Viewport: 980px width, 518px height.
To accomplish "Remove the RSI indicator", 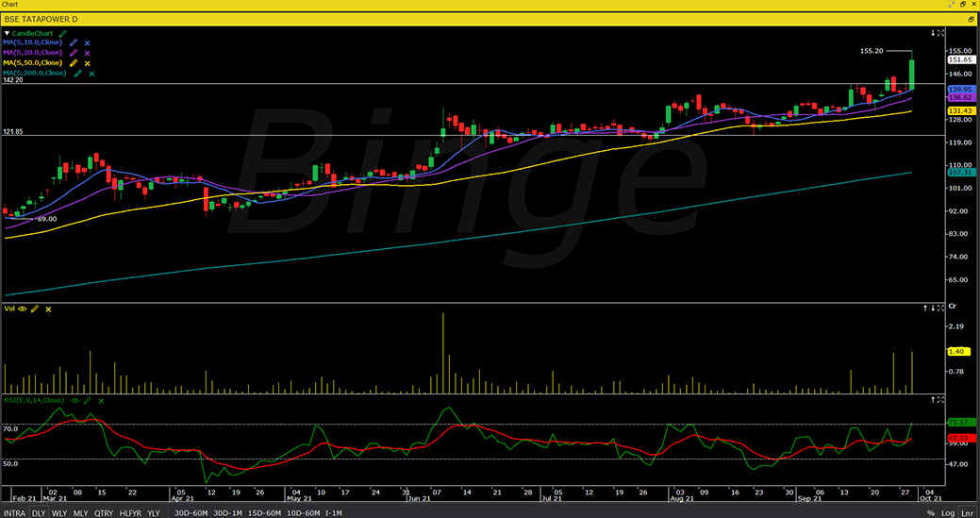I will point(101,400).
